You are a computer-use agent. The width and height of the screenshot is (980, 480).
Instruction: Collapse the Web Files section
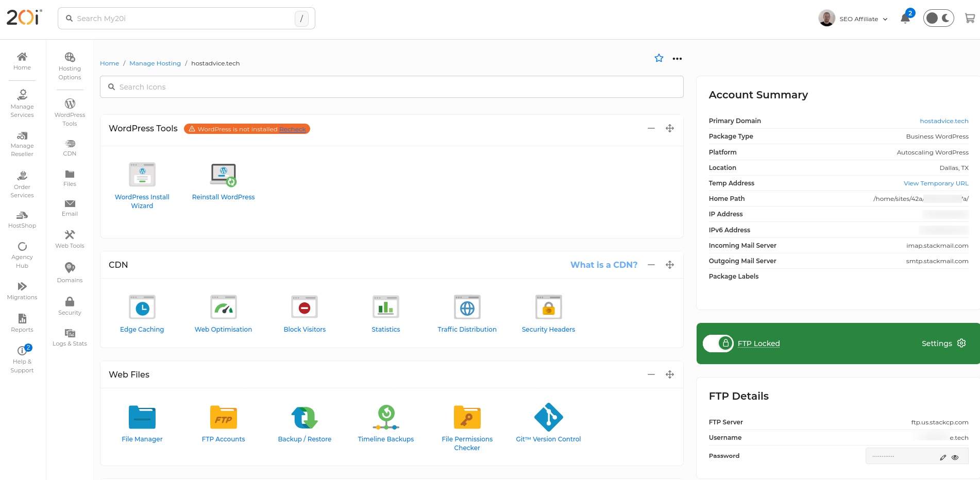[651, 374]
